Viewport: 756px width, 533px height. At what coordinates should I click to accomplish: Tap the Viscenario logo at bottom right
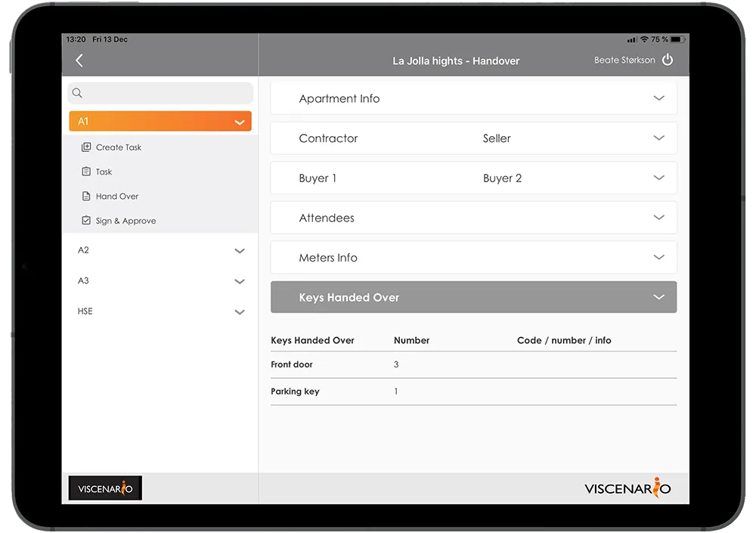[x=627, y=488]
